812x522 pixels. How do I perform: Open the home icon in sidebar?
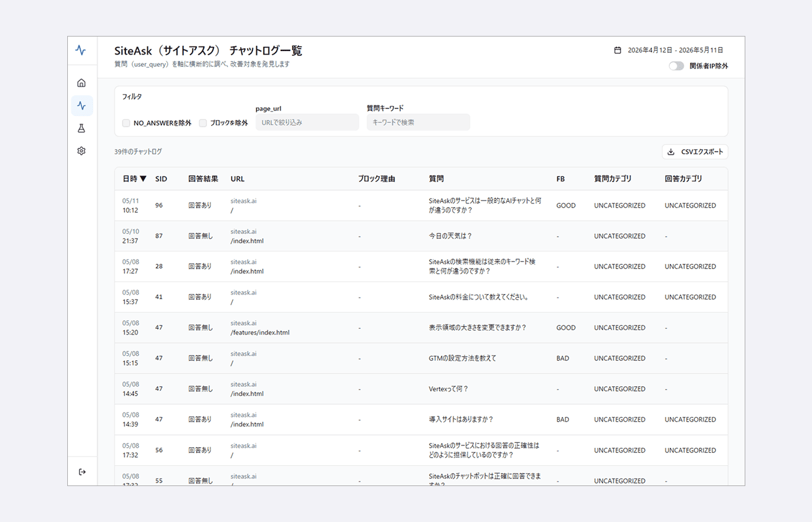pos(81,83)
